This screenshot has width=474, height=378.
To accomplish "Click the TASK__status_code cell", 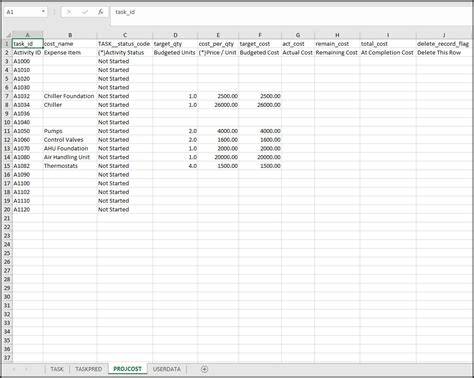I will tap(125, 44).
